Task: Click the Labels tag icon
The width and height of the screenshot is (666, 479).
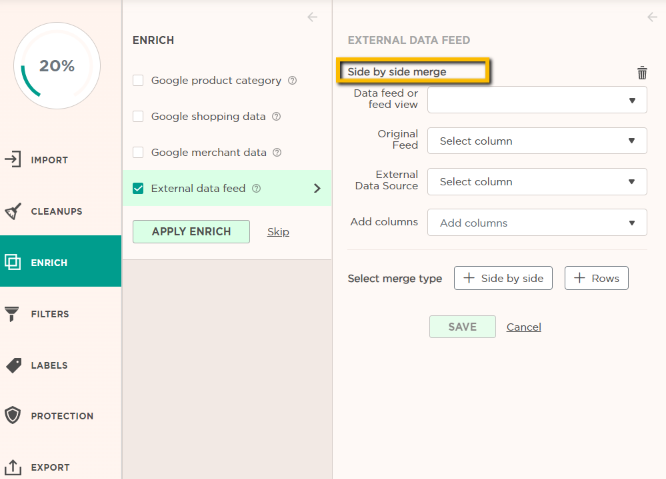Action: pos(13,365)
